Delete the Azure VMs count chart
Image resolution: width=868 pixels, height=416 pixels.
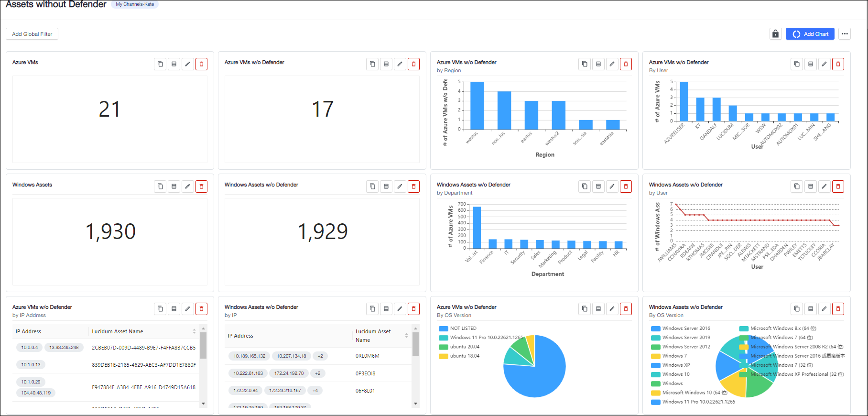tap(202, 64)
